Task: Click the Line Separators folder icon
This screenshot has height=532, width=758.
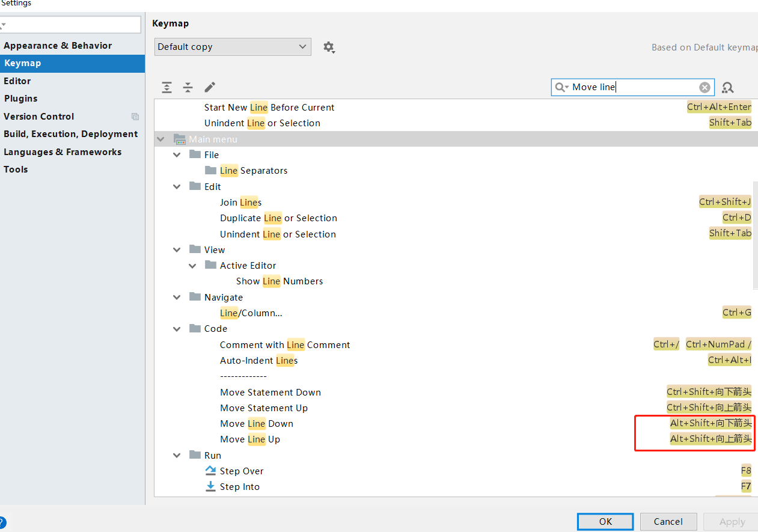Action: point(210,170)
